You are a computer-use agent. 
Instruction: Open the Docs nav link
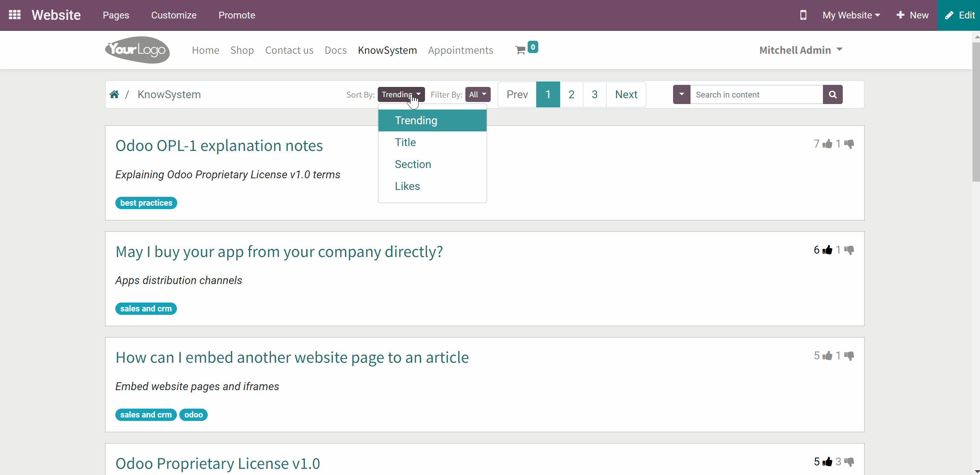[x=336, y=50]
